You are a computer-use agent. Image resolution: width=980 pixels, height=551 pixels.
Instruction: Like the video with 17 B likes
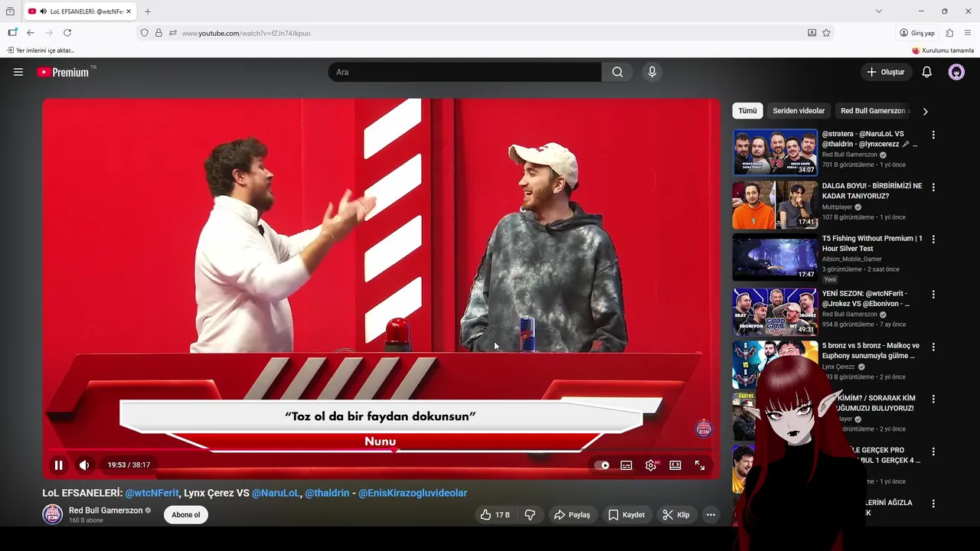tap(494, 515)
